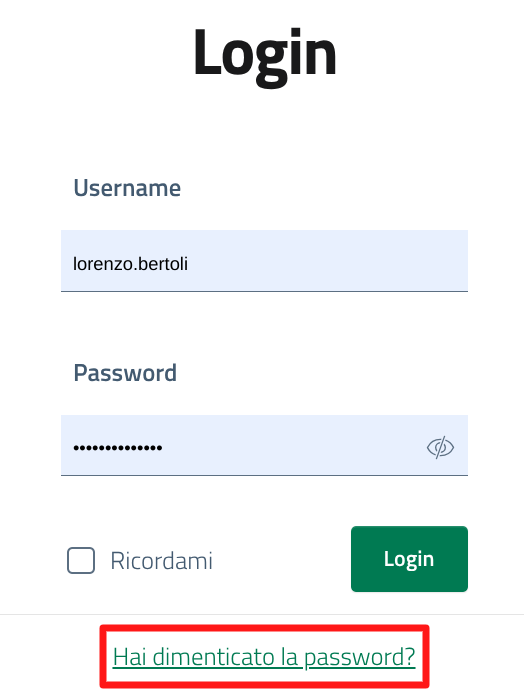Reveal the password with the crossed-eye icon

440,447
